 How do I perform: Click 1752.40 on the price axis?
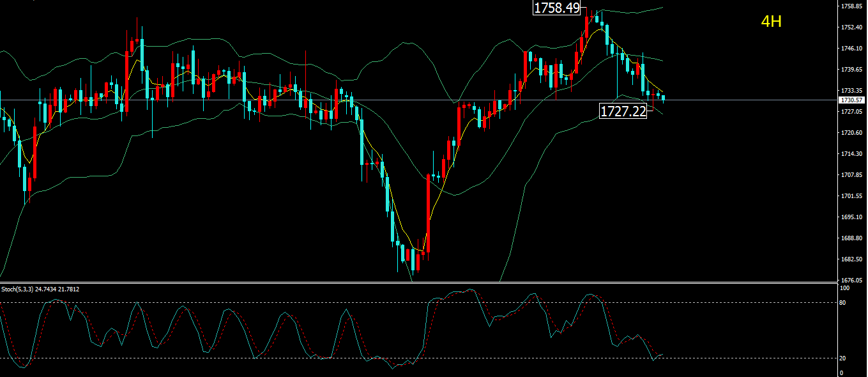coord(853,27)
